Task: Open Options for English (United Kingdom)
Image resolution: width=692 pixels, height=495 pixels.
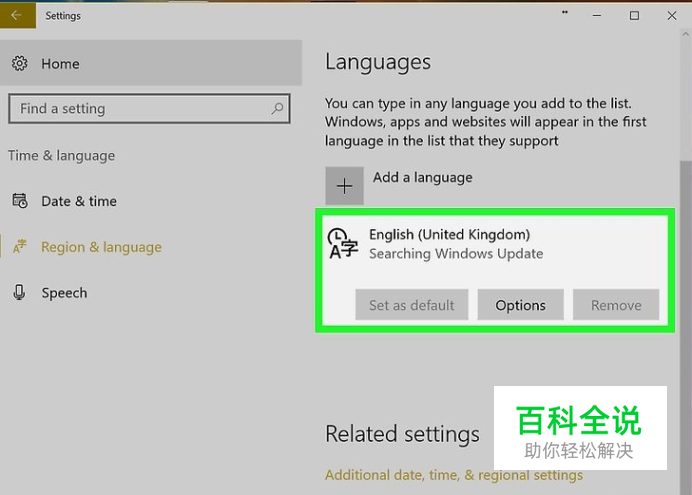Action: (x=520, y=305)
